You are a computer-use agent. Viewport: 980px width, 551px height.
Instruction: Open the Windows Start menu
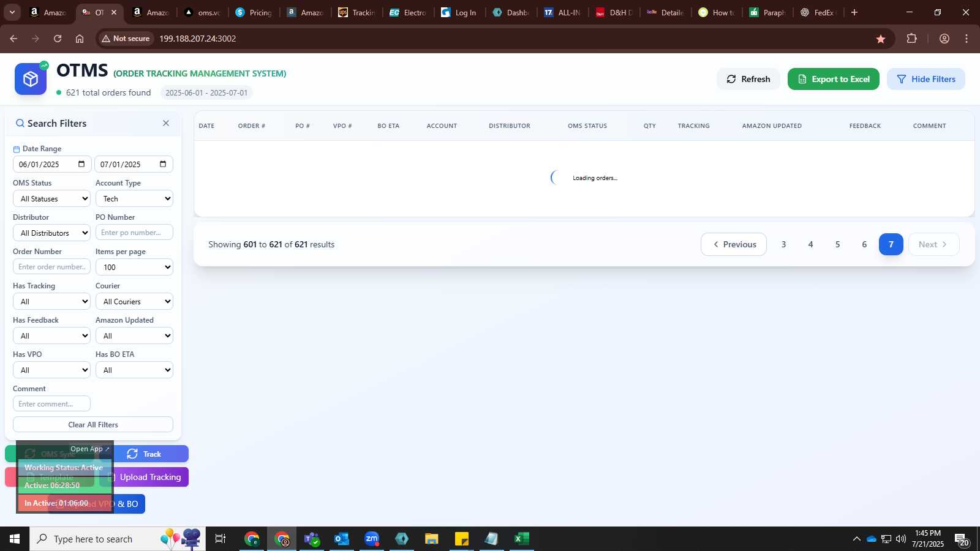click(x=15, y=539)
